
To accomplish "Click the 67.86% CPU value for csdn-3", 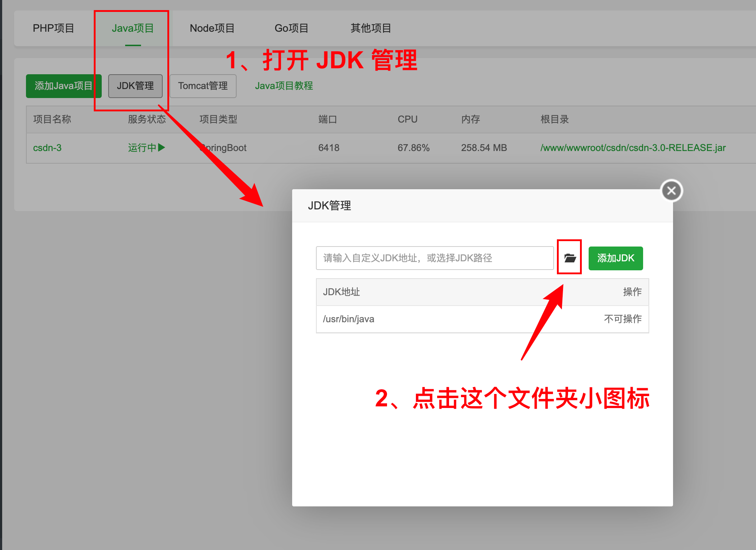I will click(413, 147).
